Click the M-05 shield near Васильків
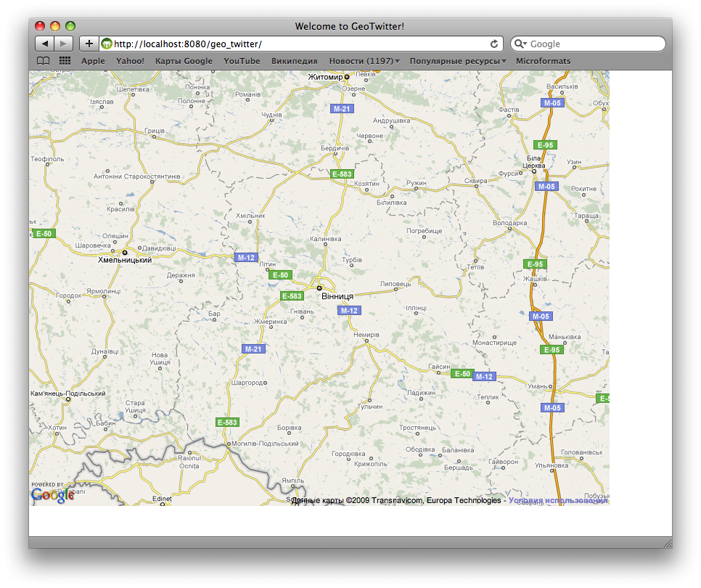The width and height of the screenshot is (701, 588). tap(552, 103)
